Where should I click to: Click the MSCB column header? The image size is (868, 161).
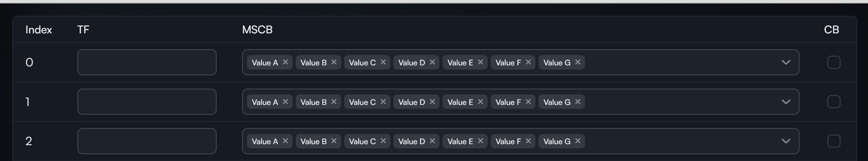(257, 30)
